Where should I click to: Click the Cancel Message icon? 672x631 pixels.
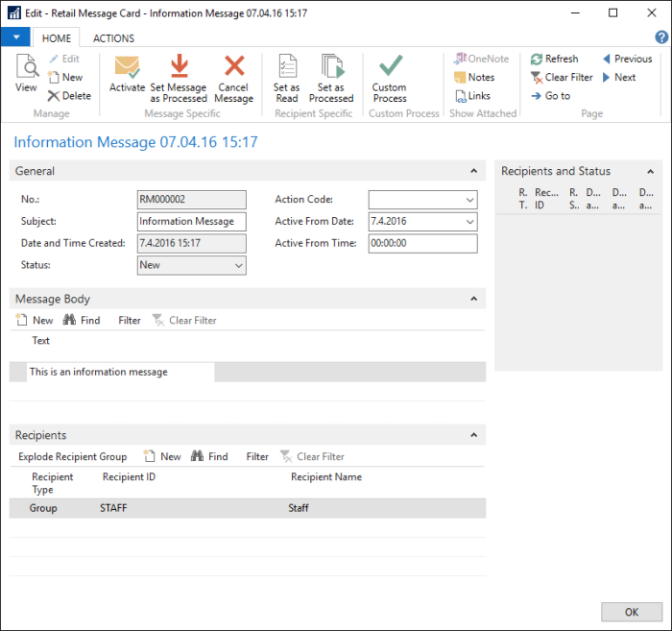(x=234, y=67)
